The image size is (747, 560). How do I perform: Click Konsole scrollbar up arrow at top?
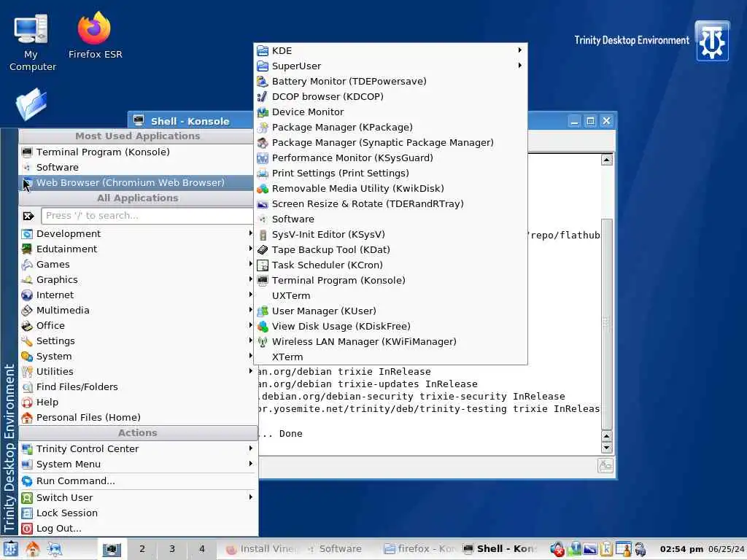[606, 160]
